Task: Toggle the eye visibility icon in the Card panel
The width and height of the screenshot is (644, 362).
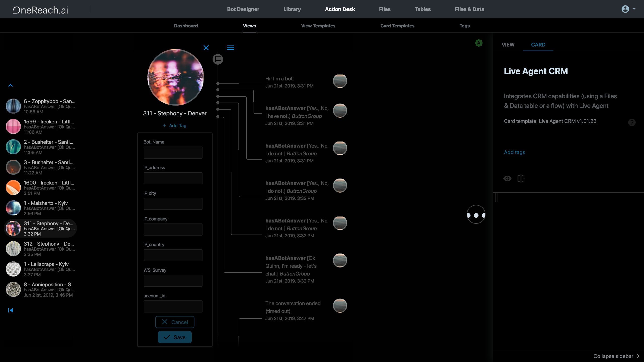Action: point(507,178)
